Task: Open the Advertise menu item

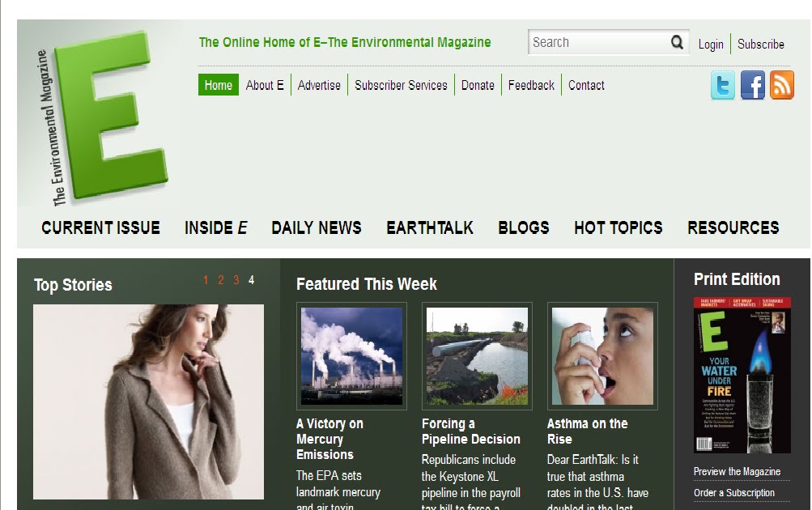Action: tap(319, 85)
